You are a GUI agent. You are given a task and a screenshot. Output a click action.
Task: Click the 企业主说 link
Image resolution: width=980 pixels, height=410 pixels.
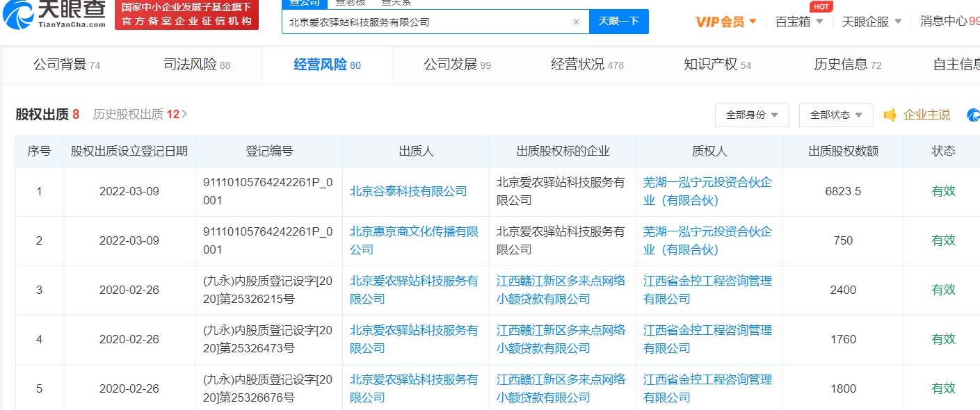coord(926,115)
